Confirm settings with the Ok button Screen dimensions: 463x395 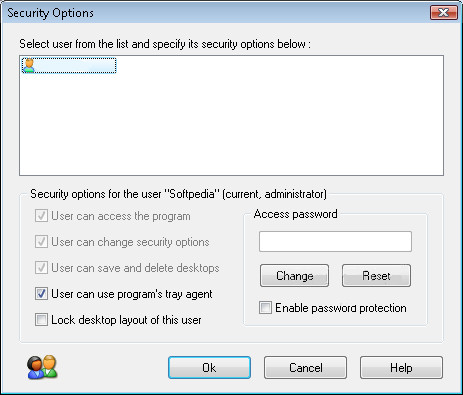[x=209, y=368]
